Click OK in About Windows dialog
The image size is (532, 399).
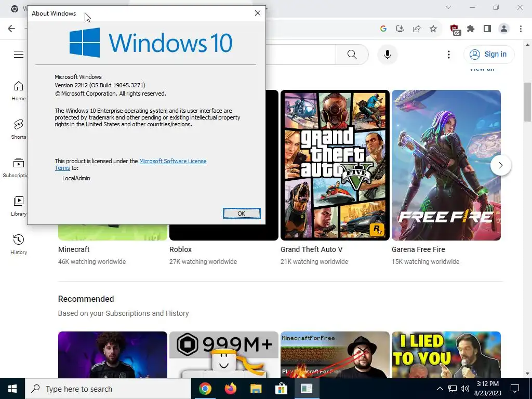[x=242, y=214]
